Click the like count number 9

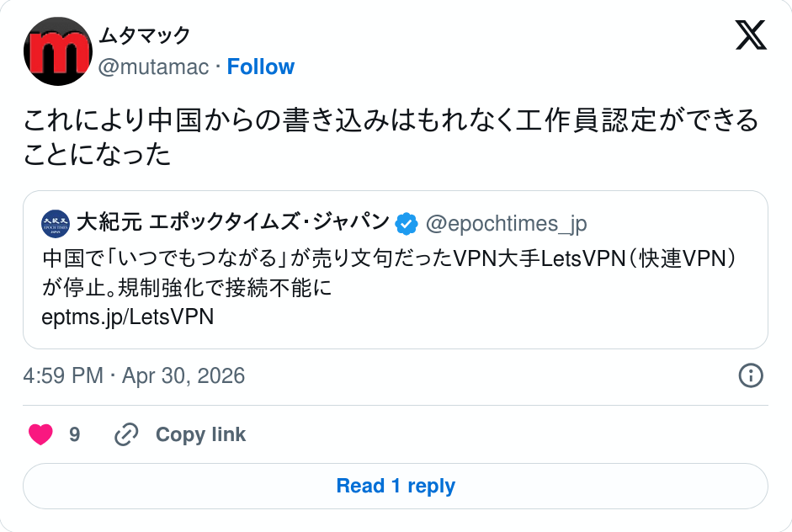pyautogui.click(x=75, y=434)
